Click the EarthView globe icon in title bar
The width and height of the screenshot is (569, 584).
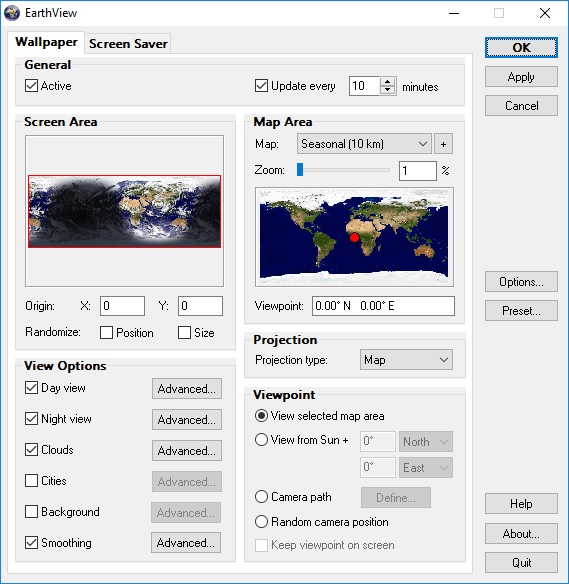[x=12, y=13]
